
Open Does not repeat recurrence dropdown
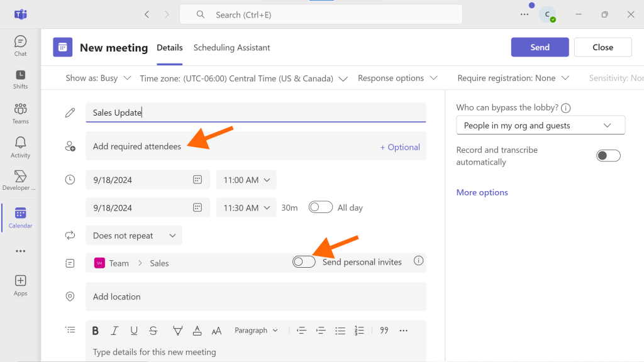(x=134, y=236)
